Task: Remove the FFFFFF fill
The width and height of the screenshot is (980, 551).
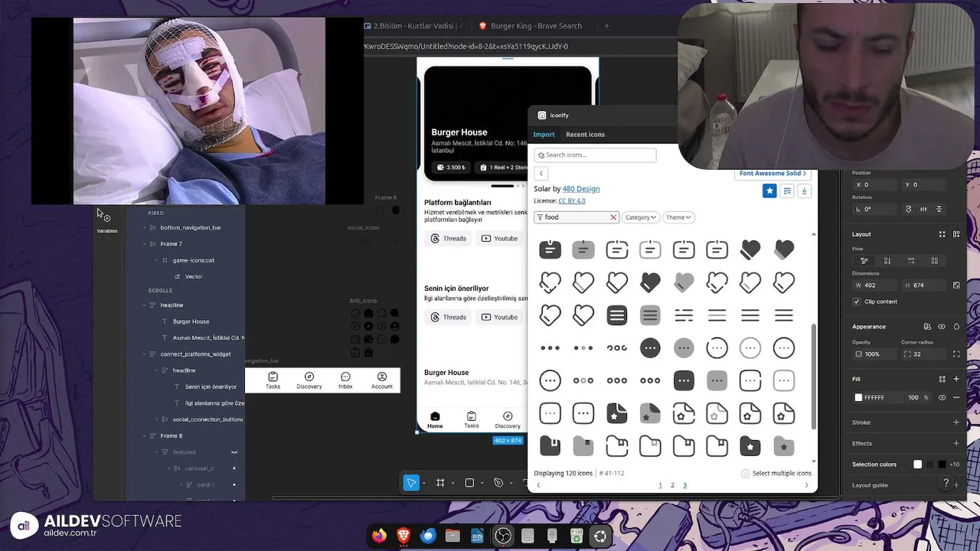Action: (x=956, y=398)
